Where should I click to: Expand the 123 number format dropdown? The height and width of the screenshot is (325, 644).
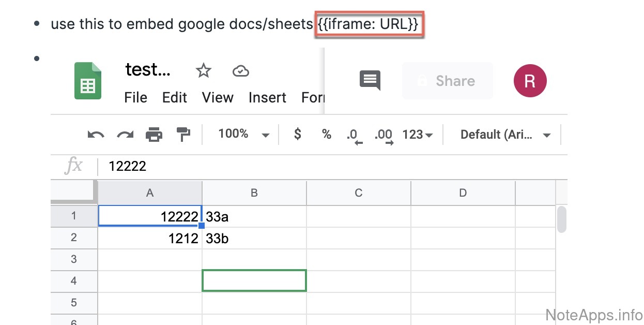pos(417,135)
